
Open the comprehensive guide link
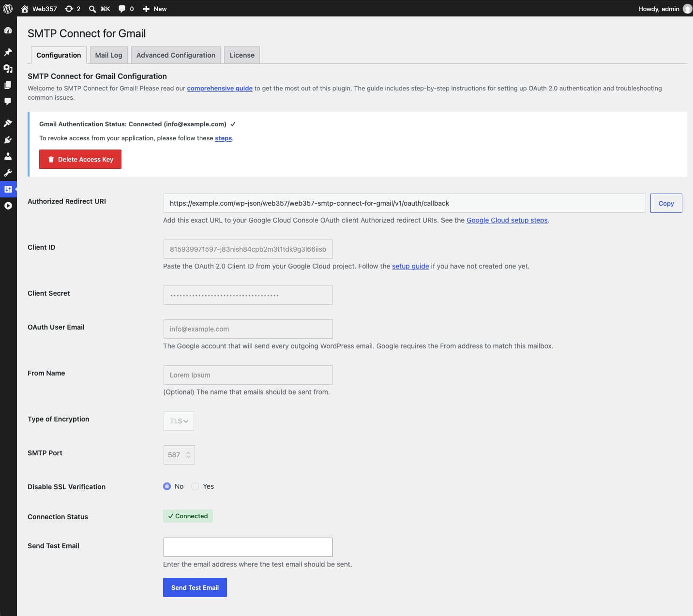tap(220, 88)
